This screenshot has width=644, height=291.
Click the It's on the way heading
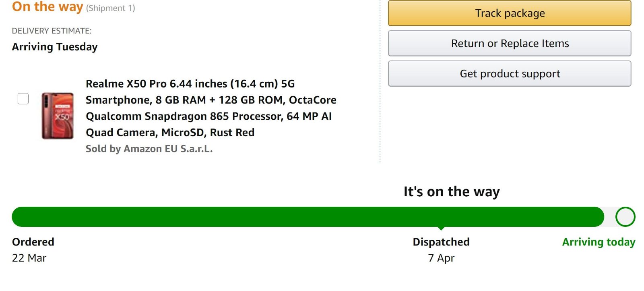click(452, 191)
